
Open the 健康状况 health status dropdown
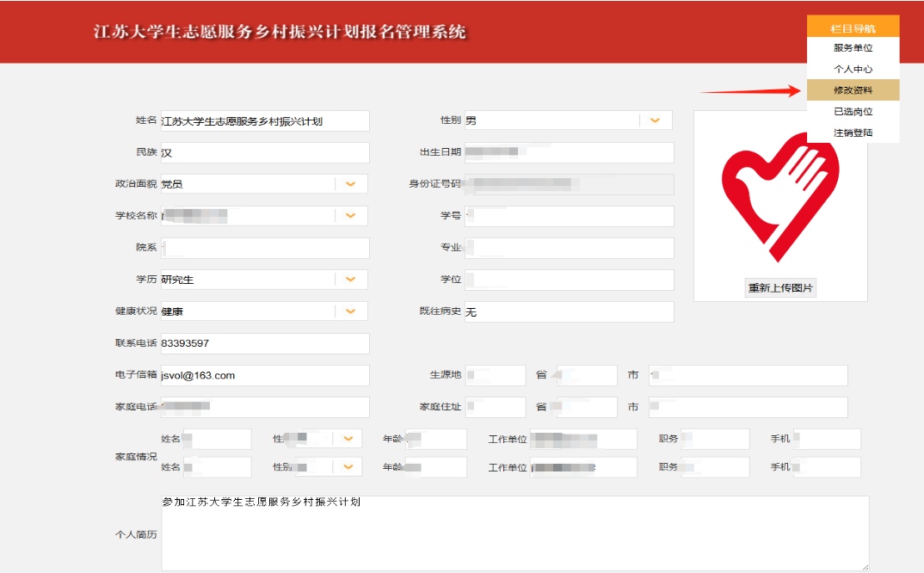pos(350,311)
